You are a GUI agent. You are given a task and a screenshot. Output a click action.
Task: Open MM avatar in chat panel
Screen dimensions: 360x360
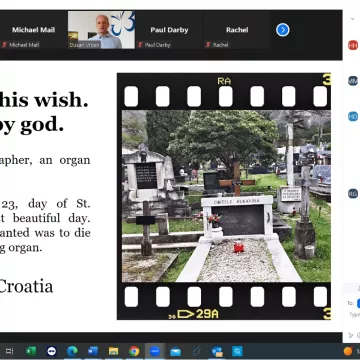353,81
